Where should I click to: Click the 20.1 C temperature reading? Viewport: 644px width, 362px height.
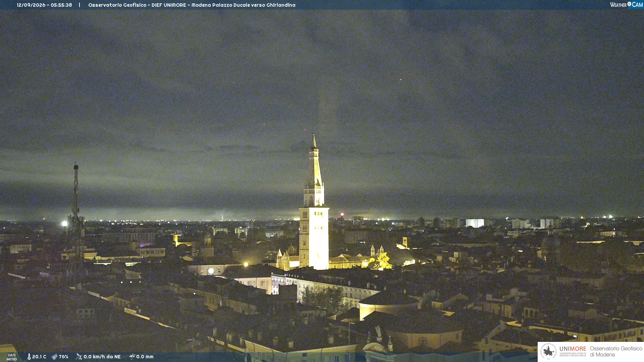click(39, 357)
